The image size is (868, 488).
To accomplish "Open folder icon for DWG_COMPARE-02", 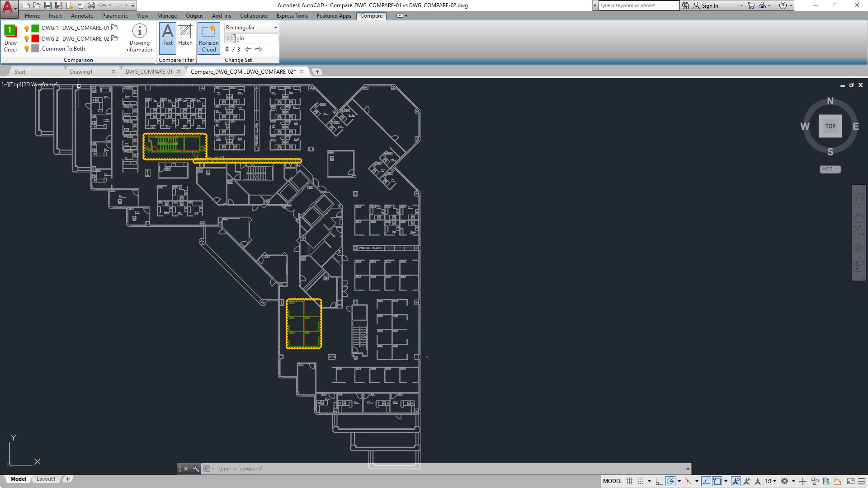I will coord(115,38).
